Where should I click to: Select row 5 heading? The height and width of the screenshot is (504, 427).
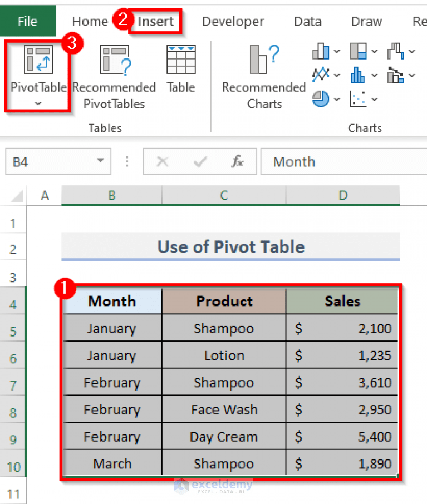pyautogui.click(x=12, y=328)
